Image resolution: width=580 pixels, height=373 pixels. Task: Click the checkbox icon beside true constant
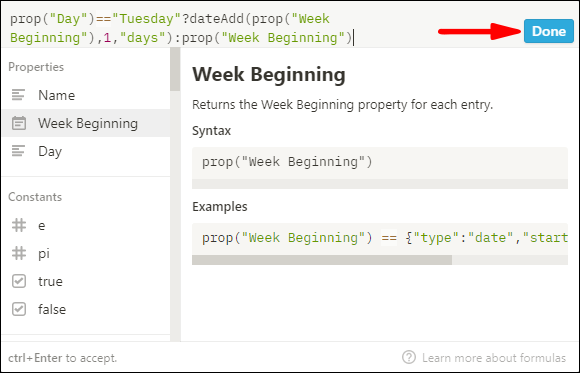click(19, 281)
